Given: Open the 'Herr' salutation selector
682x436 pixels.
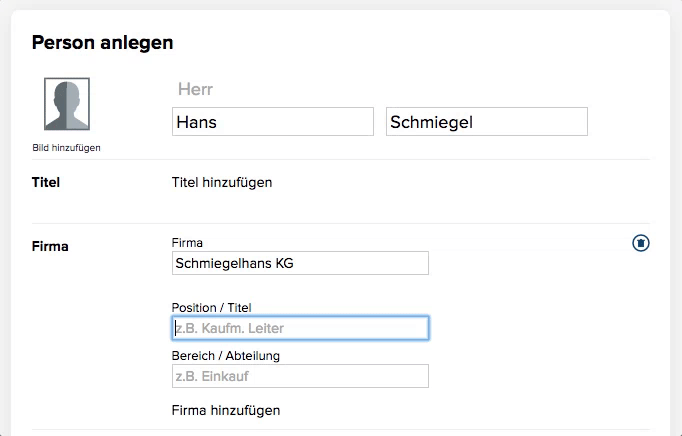Looking at the screenshot, I should pos(195,89).
